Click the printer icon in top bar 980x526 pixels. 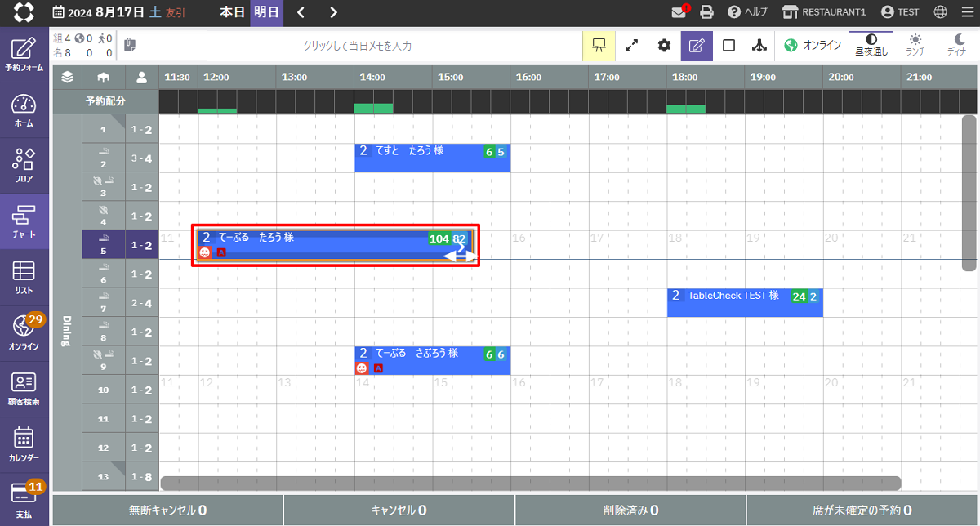[706, 12]
